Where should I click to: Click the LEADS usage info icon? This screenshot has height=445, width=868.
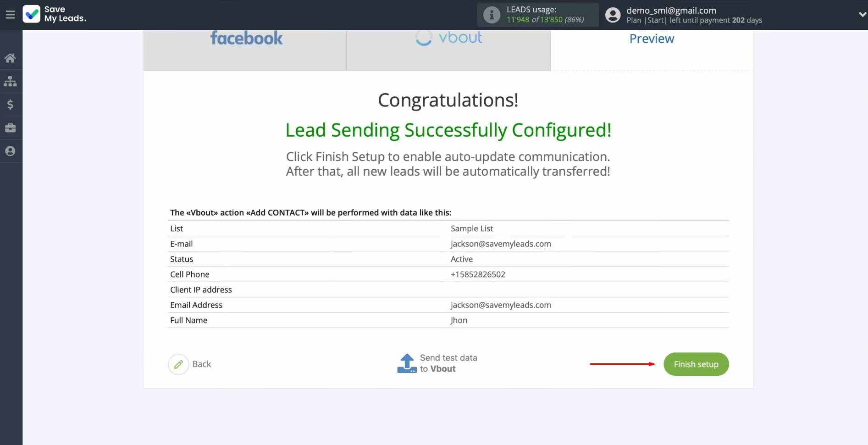tap(492, 15)
